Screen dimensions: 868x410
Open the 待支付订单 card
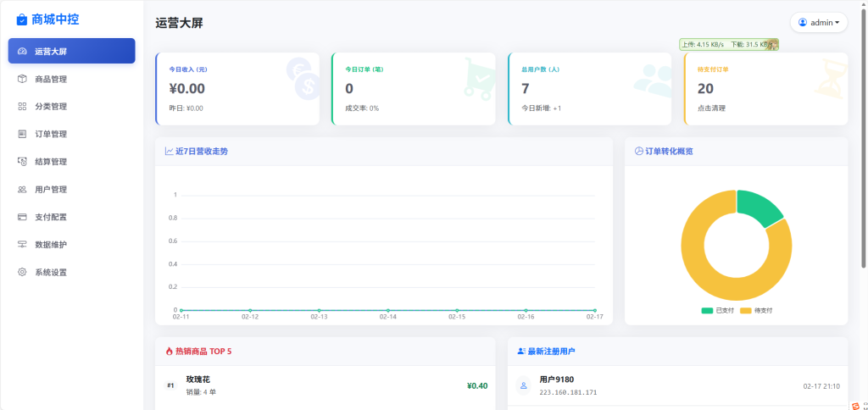(765, 88)
